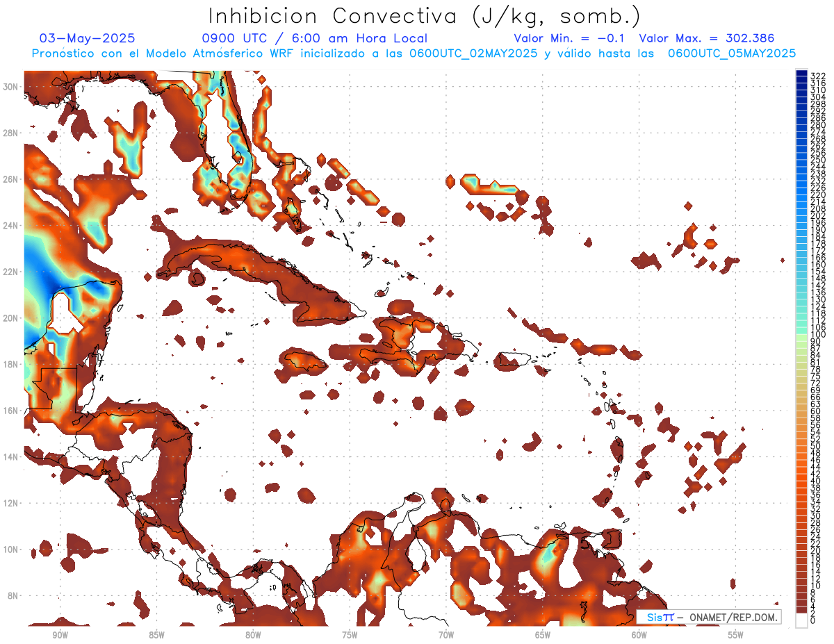The height and width of the screenshot is (644, 834).
Task: Click the '322' value on the color scale
Action: tap(818, 76)
